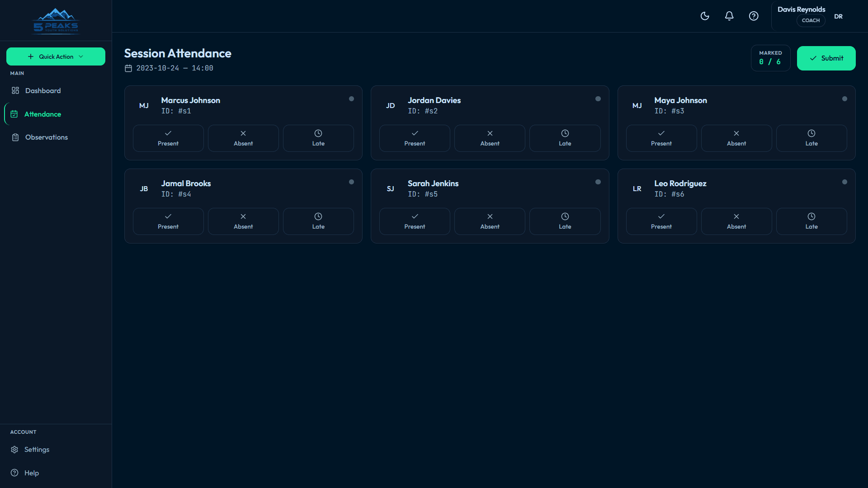Mark Marcus Johnson as Present
The width and height of the screenshot is (868, 488).
pyautogui.click(x=168, y=138)
